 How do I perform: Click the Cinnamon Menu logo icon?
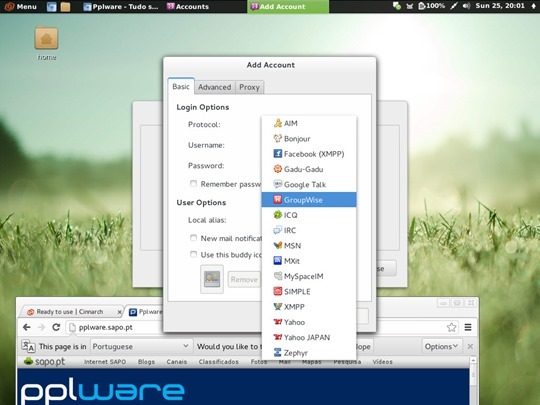coord(9,6)
